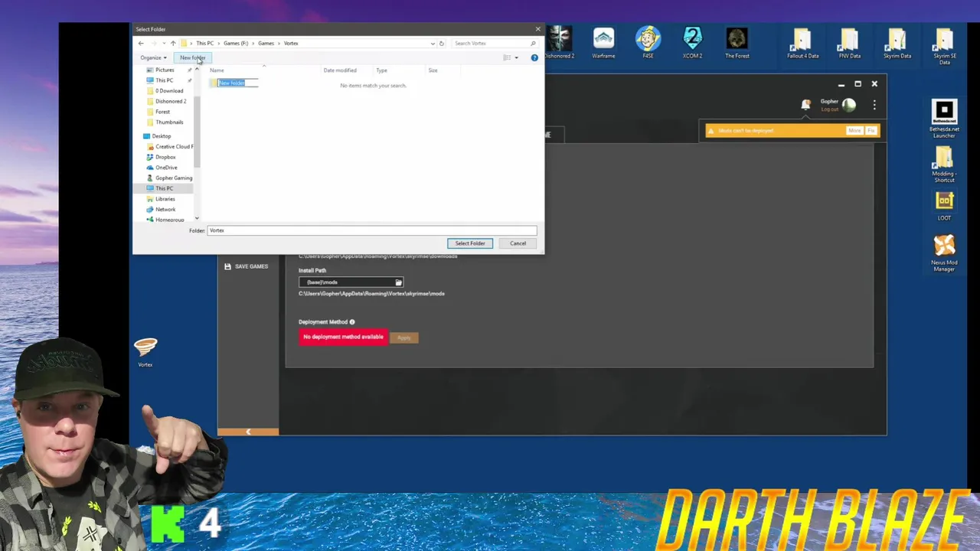Click the New folder toolbar button
Image resolution: width=980 pixels, height=551 pixels.
click(192, 57)
